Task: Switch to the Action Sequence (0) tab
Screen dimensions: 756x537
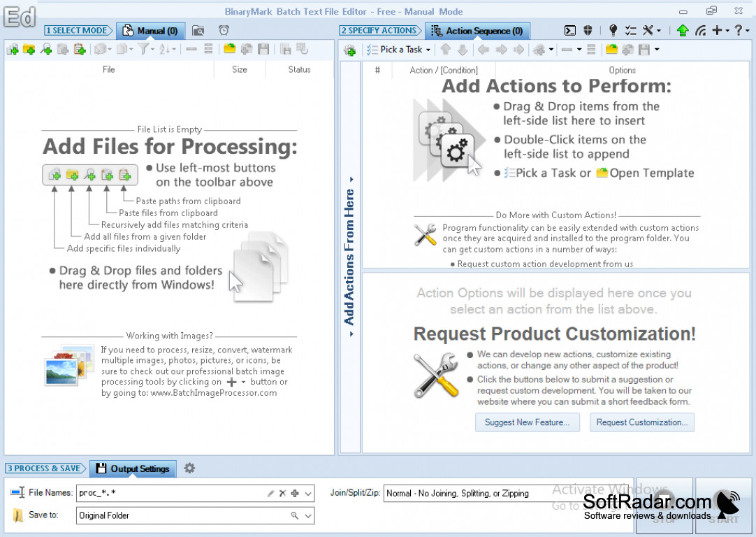Action: (477, 31)
